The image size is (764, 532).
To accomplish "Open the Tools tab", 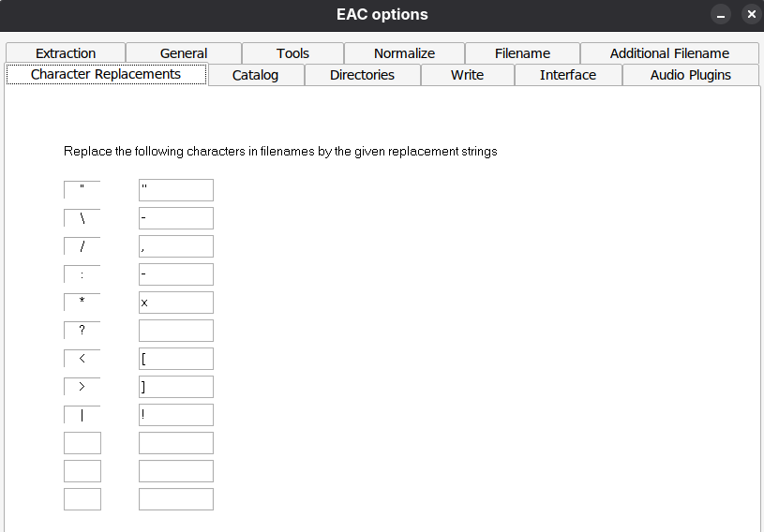I will [x=292, y=53].
